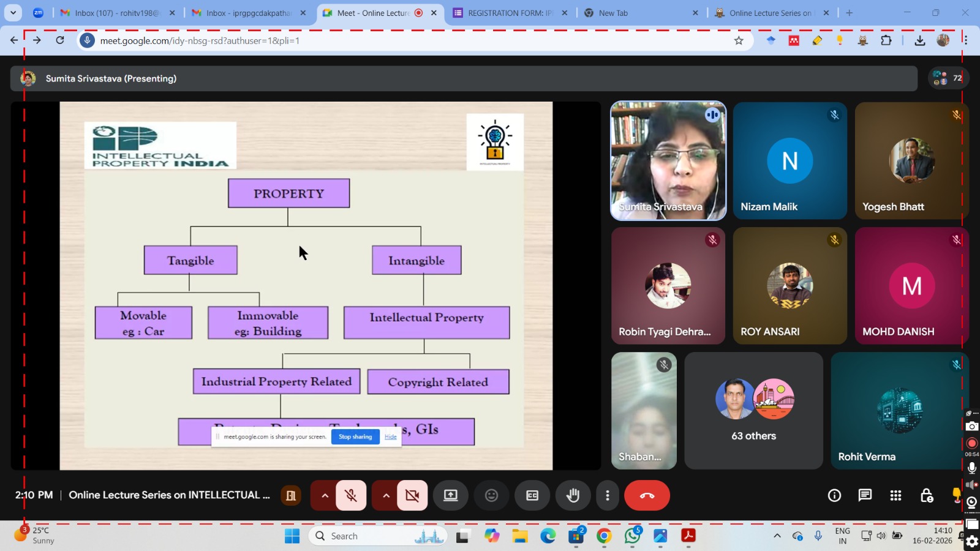Open the 63 others participants tile
The image size is (980, 551).
pyautogui.click(x=753, y=411)
